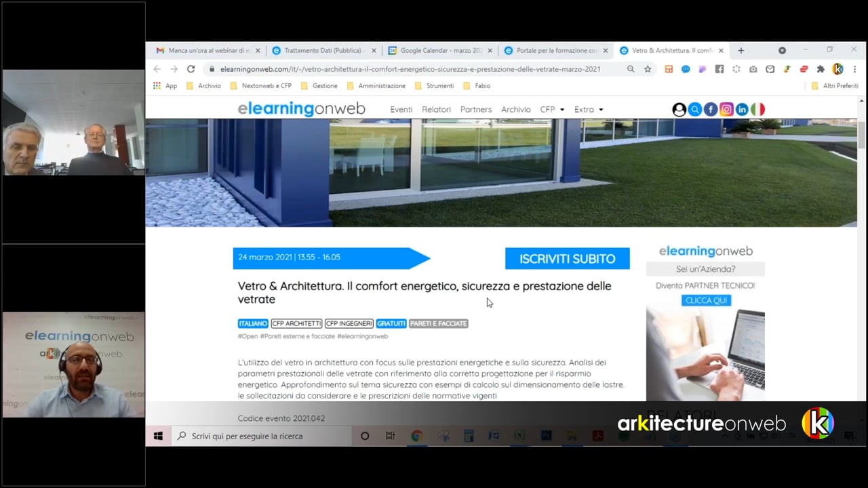Screen dimensions: 868x488
Task: Open the Chrome extensions puzzle menu
Action: (821, 69)
